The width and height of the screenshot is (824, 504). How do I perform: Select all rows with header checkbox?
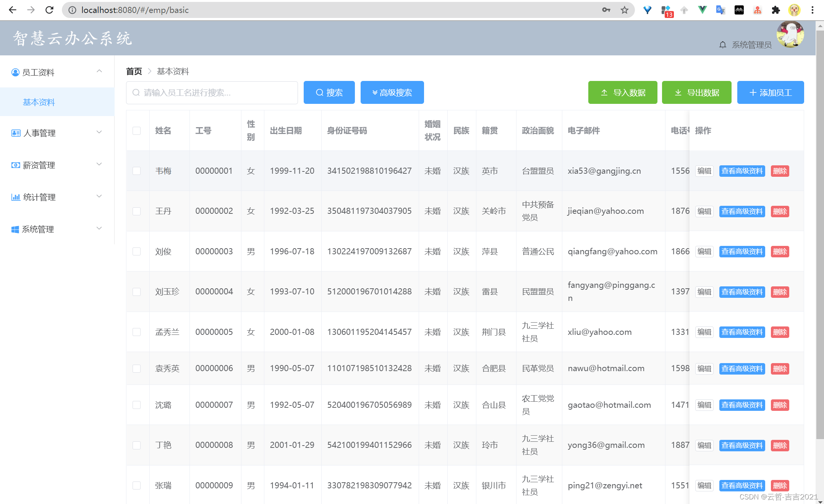point(136,131)
